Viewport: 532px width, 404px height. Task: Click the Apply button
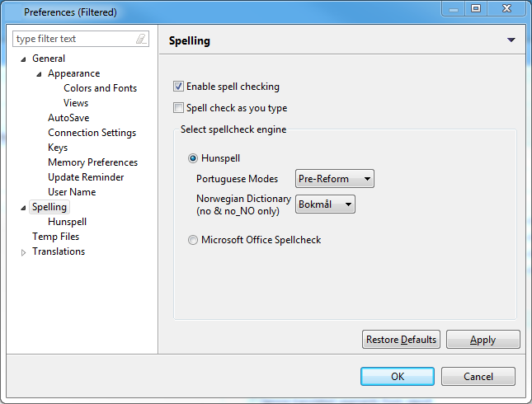click(x=483, y=340)
